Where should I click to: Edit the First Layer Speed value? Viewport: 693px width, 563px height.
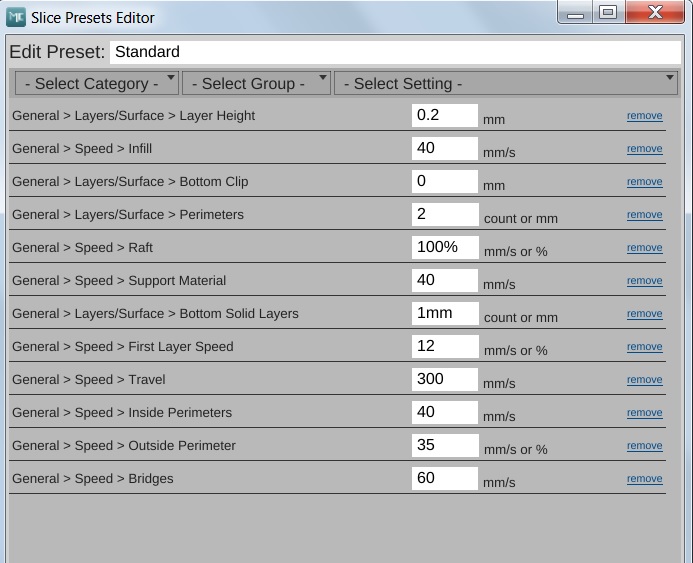pos(444,346)
